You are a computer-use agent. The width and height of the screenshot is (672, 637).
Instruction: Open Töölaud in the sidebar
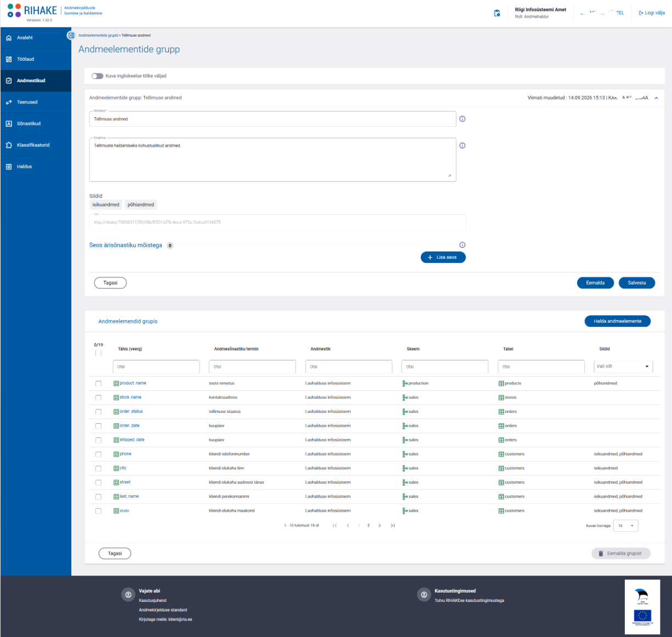click(36, 59)
